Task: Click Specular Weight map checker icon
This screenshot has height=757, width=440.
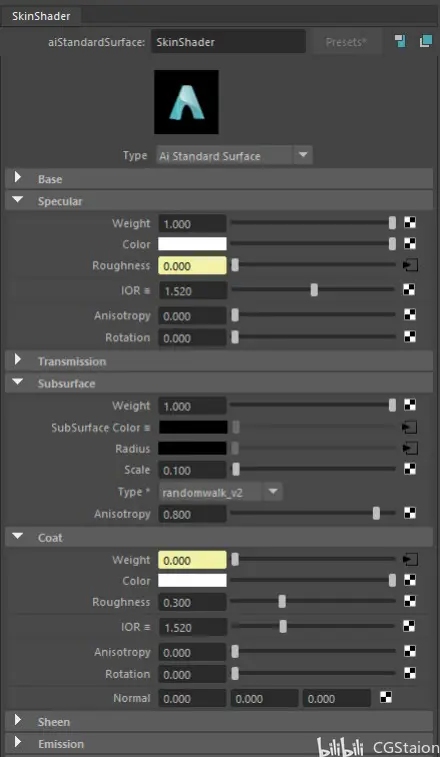Action: [410, 223]
